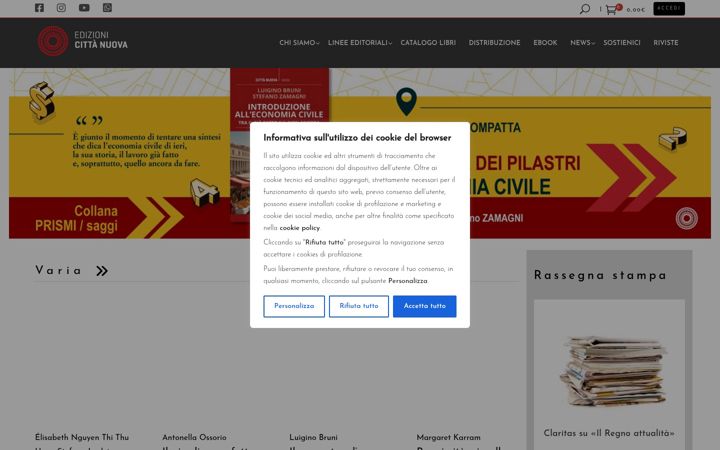The height and width of the screenshot is (450, 720).
Task: Click the Rassegna stampa heading
Action: [x=600, y=275]
